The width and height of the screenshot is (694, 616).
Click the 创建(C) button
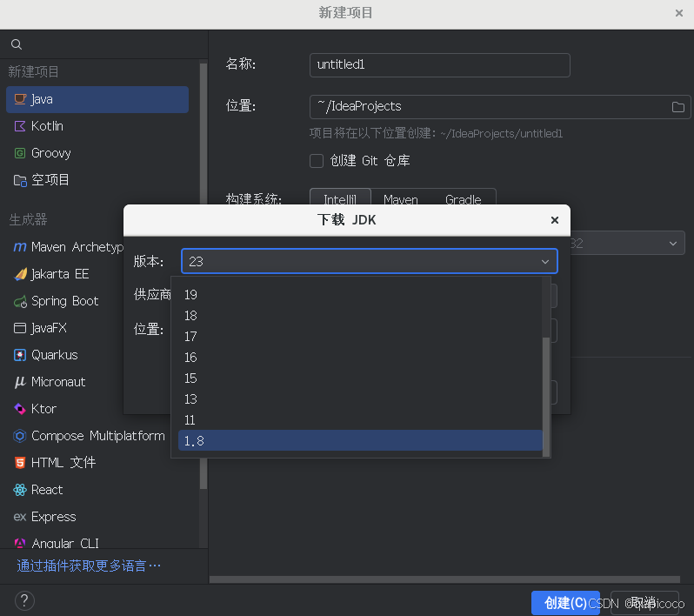click(x=565, y=603)
